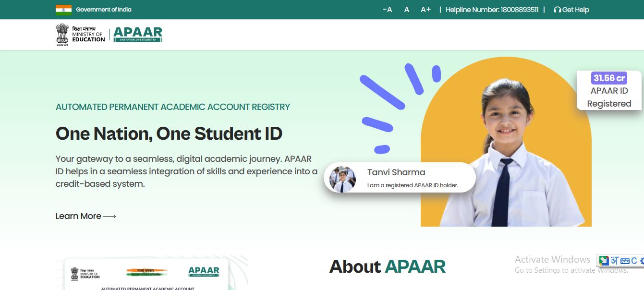Image resolution: width=644 pixels, height=290 pixels.
Task: Click the Bharat Sarkar logo on card preview
Action: click(x=147, y=272)
